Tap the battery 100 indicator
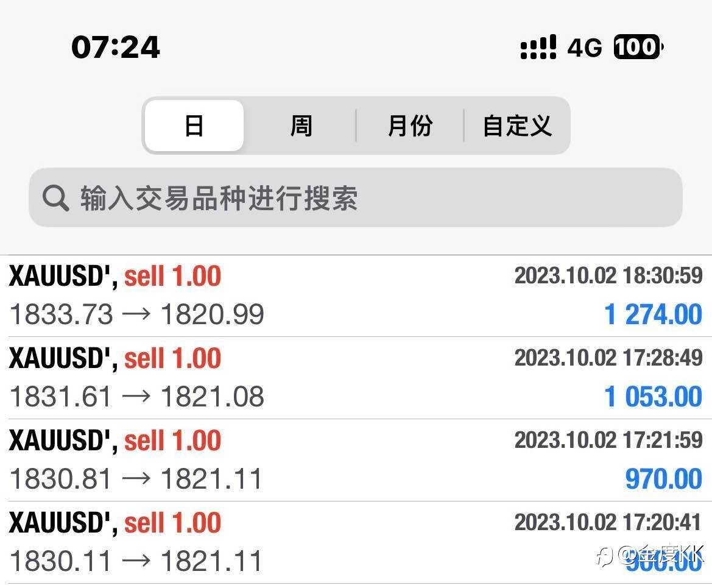Viewport: 712px width, 588px height. point(638,48)
